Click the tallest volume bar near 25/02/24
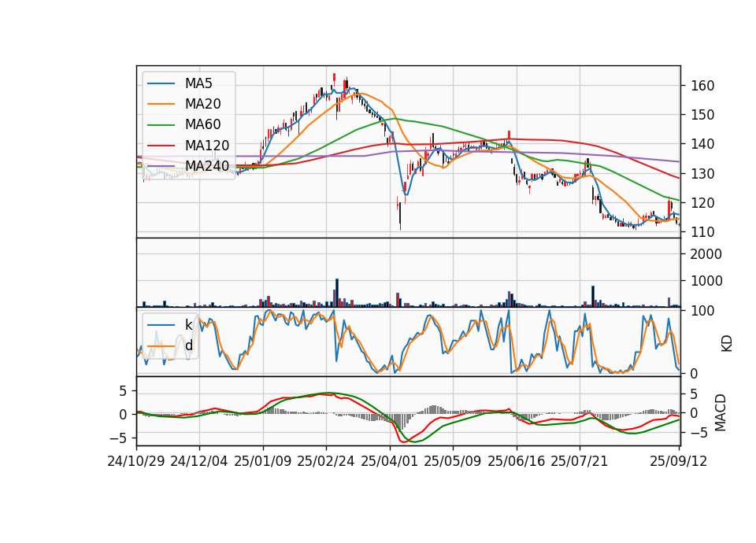 point(337,293)
